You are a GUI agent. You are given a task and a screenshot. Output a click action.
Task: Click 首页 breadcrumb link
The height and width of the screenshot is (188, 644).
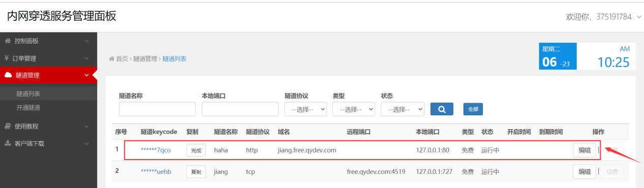click(122, 59)
